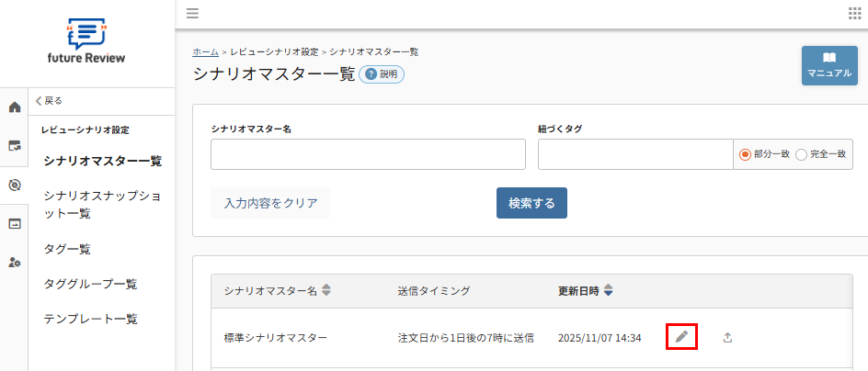Click 戻る to collapse the submenu
The height and width of the screenshot is (371, 868).
pos(49,101)
